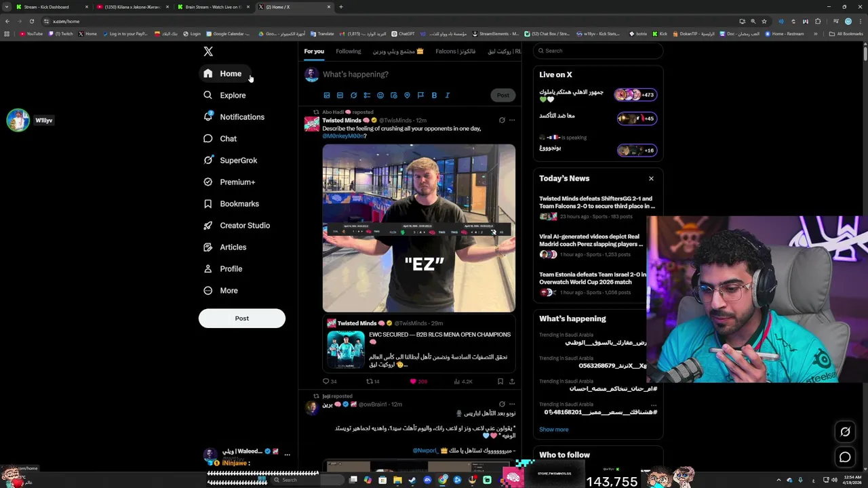Click the X logo in the sidebar
This screenshot has width=868, height=488.
[208, 52]
